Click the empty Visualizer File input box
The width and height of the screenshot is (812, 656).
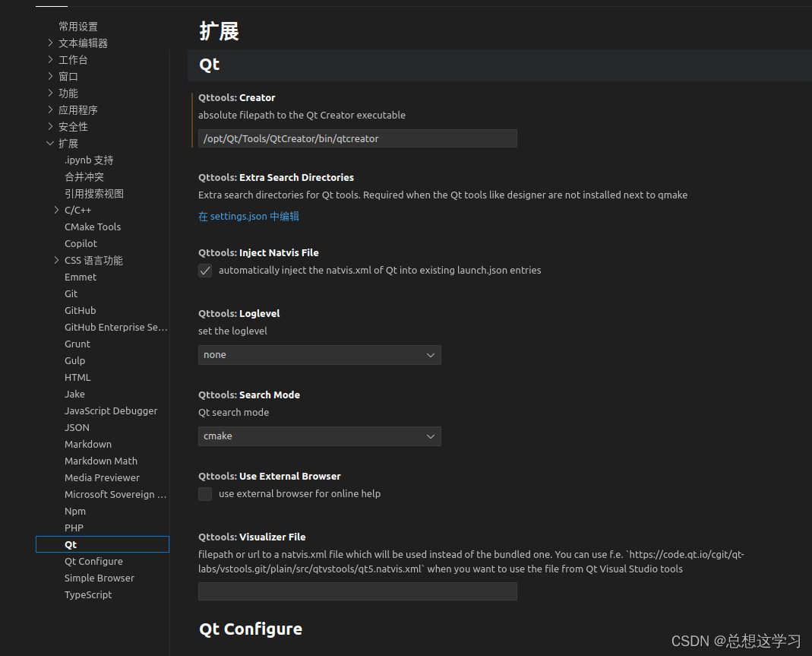tap(357, 591)
